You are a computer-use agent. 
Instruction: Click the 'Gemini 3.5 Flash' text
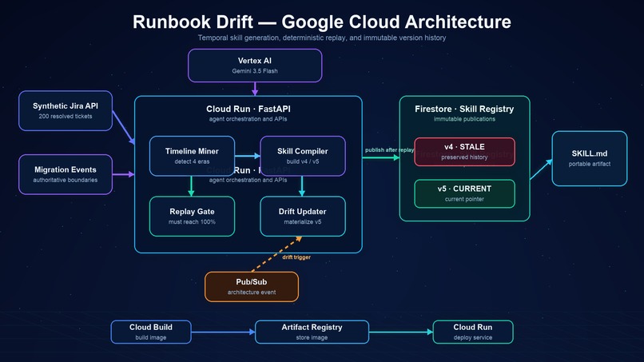pos(255,71)
